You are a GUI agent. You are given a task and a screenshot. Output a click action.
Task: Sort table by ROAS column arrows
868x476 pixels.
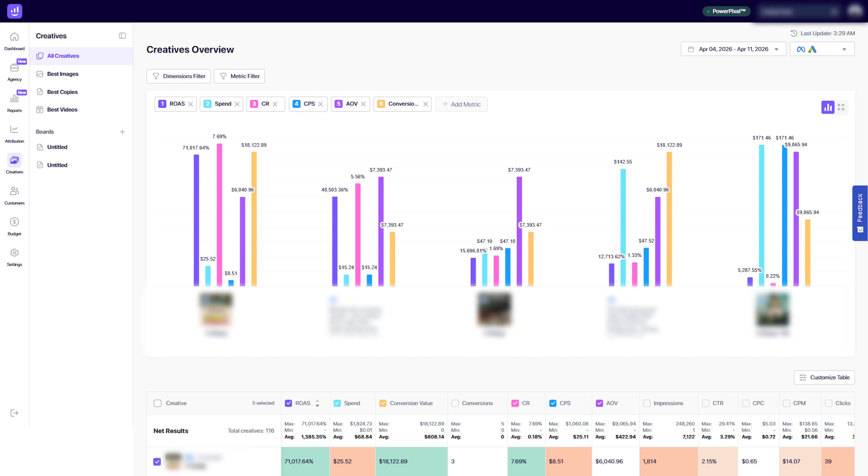(x=317, y=403)
